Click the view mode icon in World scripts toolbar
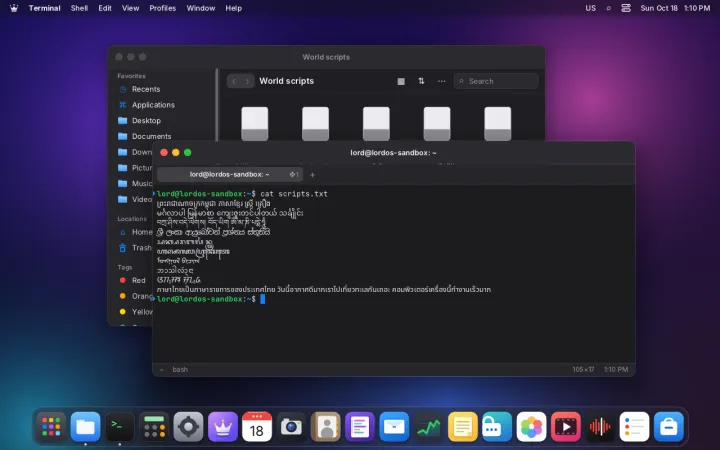 coord(401,81)
